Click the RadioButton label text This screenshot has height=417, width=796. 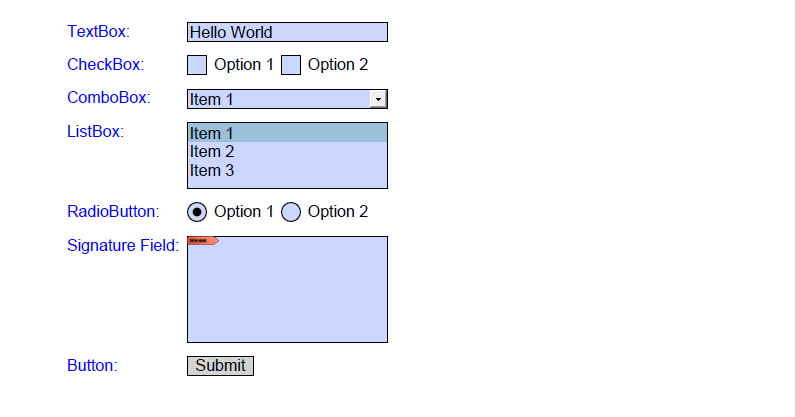pos(113,212)
